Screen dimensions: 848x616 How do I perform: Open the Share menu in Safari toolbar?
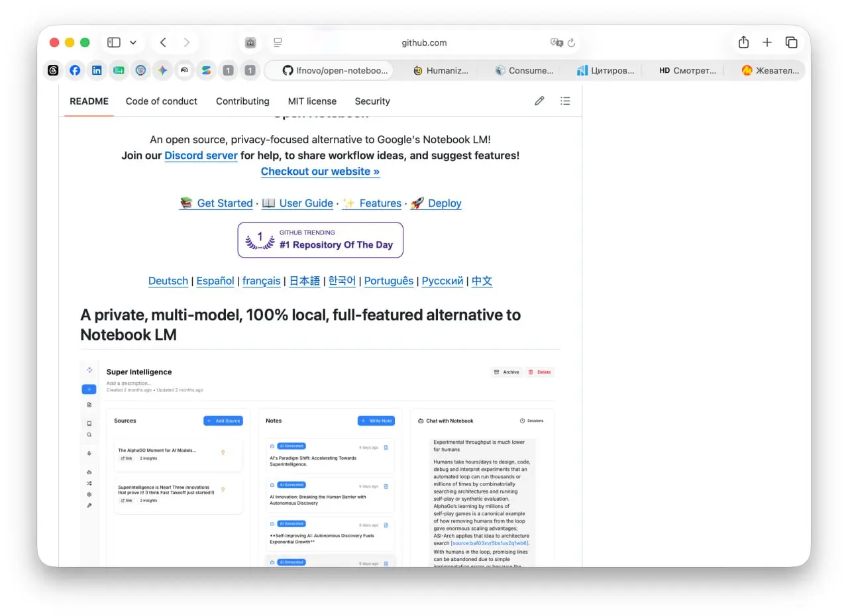pos(743,42)
